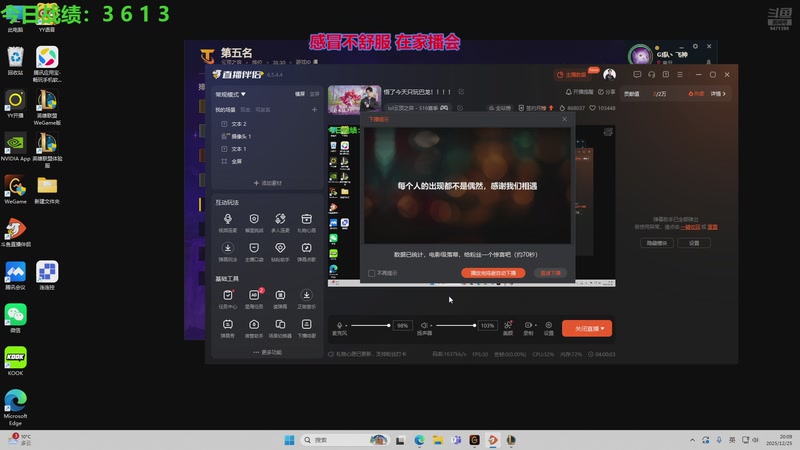
Task: Expand the 关闭直播 dropdown arrow
Action: click(x=603, y=329)
